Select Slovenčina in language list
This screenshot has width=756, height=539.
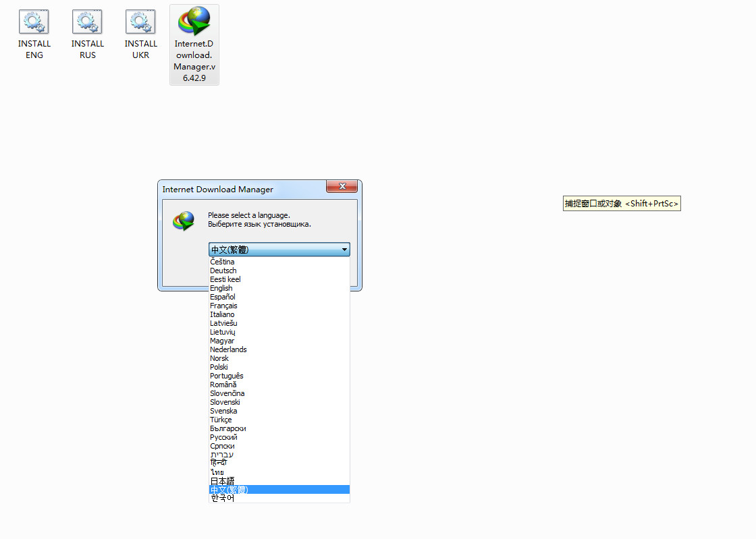(x=279, y=393)
